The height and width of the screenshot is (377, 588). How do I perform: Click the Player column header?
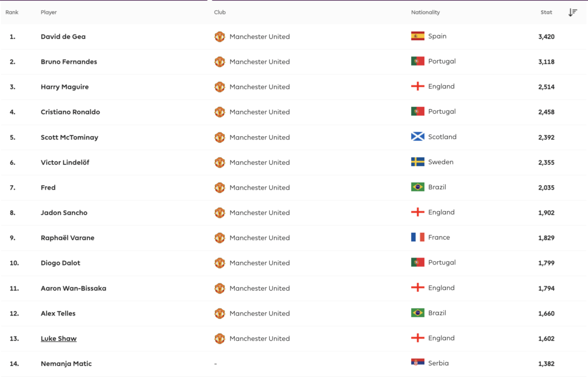49,13
